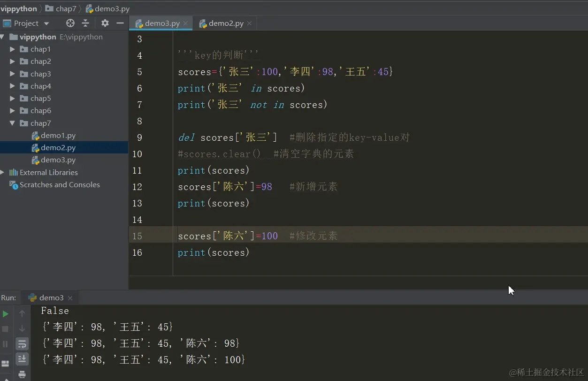Expand the chap4 folder arrow
Image resolution: width=588 pixels, height=381 pixels.
[13, 86]
